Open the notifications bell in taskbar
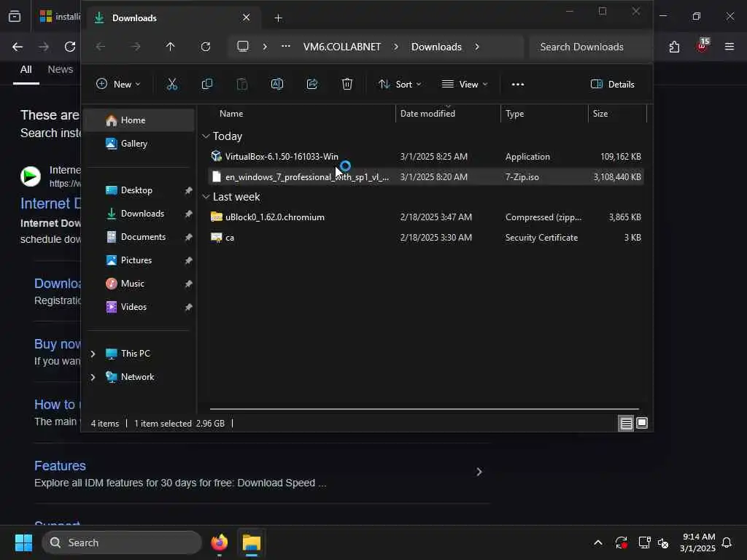747x560 pixels. [x=727, y=542]
